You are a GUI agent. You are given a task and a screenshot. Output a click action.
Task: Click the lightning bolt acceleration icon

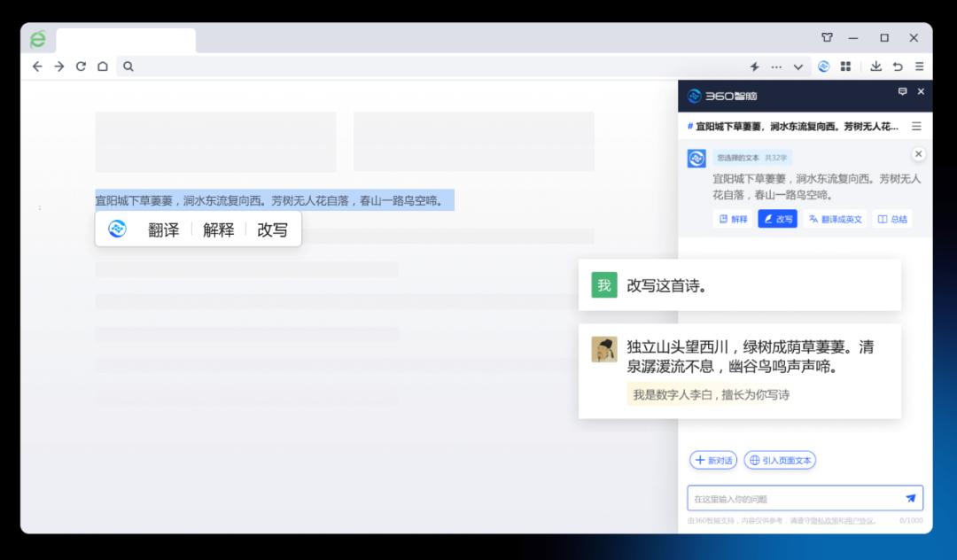coord(755,66)
